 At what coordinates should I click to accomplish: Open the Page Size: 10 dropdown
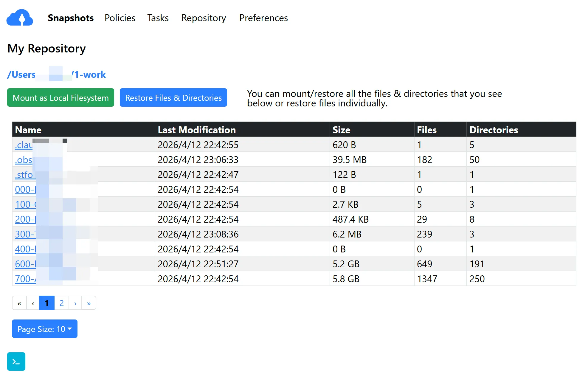point(45,329)
